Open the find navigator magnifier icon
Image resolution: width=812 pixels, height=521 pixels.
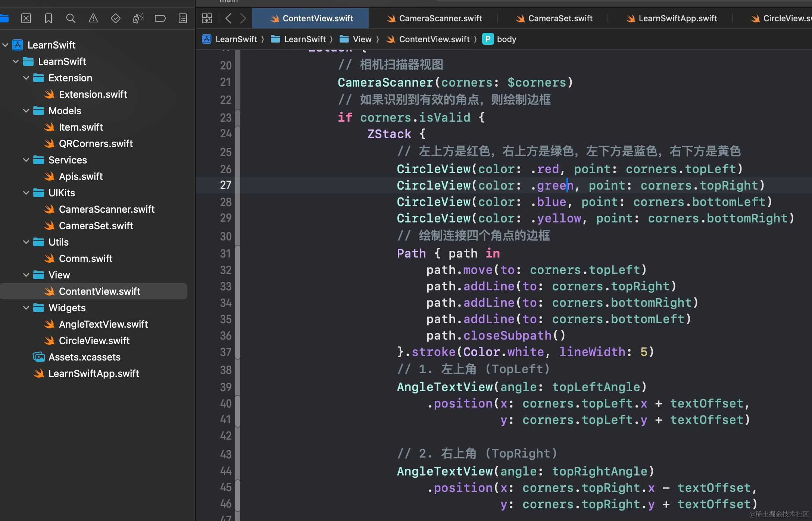[71, 18]
